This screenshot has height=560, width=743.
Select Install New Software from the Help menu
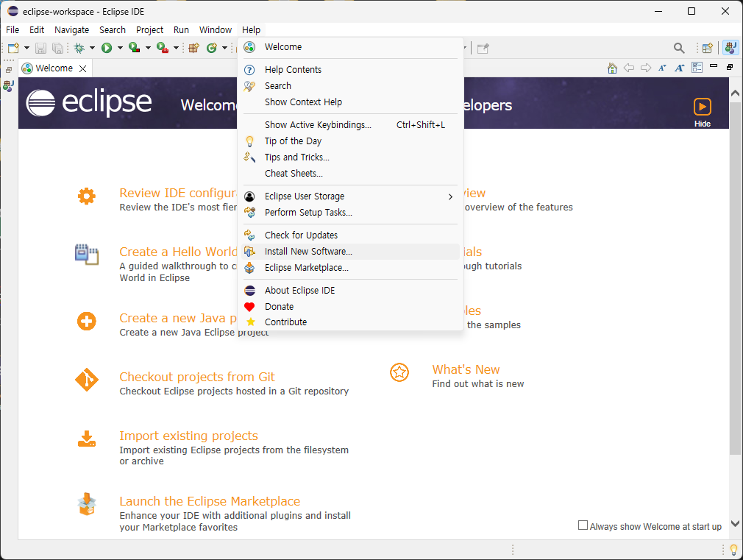351,252
